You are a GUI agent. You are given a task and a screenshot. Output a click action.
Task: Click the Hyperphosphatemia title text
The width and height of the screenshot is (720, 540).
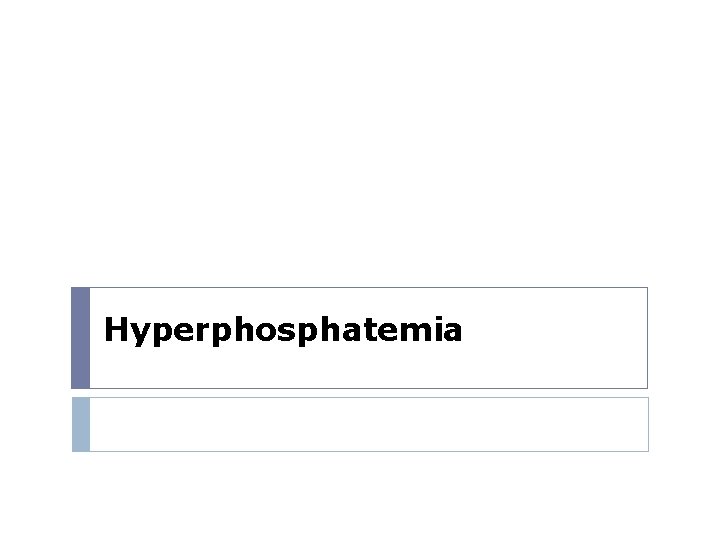click(283, 330)
